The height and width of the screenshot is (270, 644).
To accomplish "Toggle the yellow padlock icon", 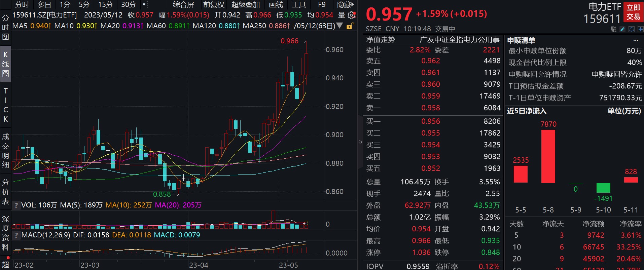I will (x=350, y=26).
